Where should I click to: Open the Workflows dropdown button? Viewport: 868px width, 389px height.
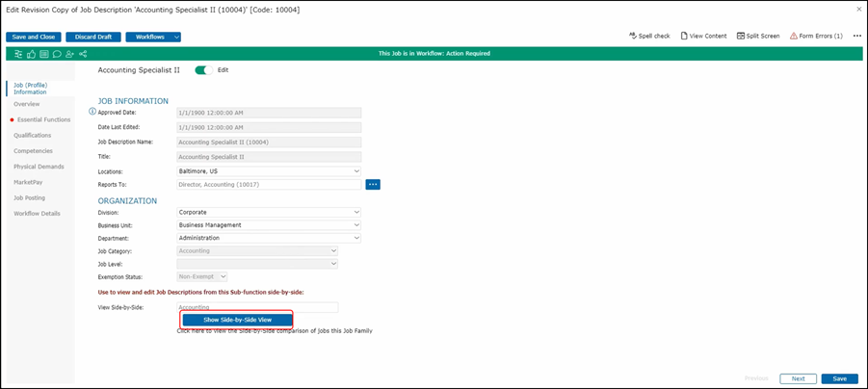(x=153, y=37)
